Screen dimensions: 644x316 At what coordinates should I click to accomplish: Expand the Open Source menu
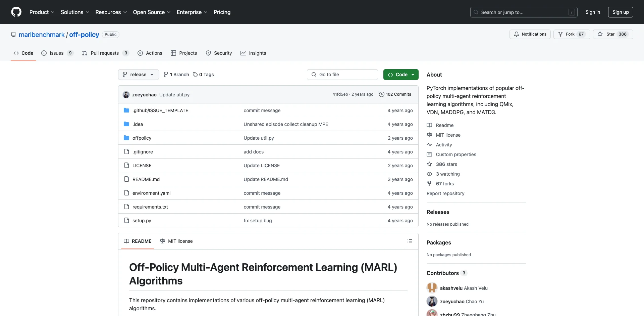(152, 12)
